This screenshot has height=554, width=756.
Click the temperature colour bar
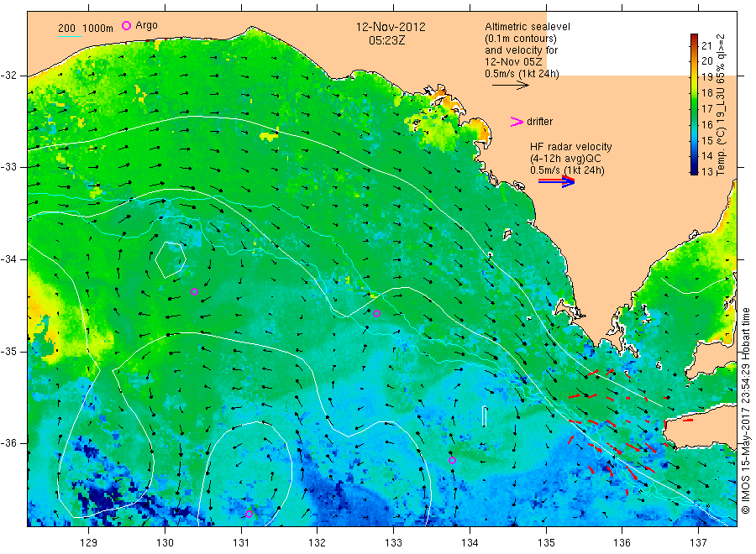point(695,104)
